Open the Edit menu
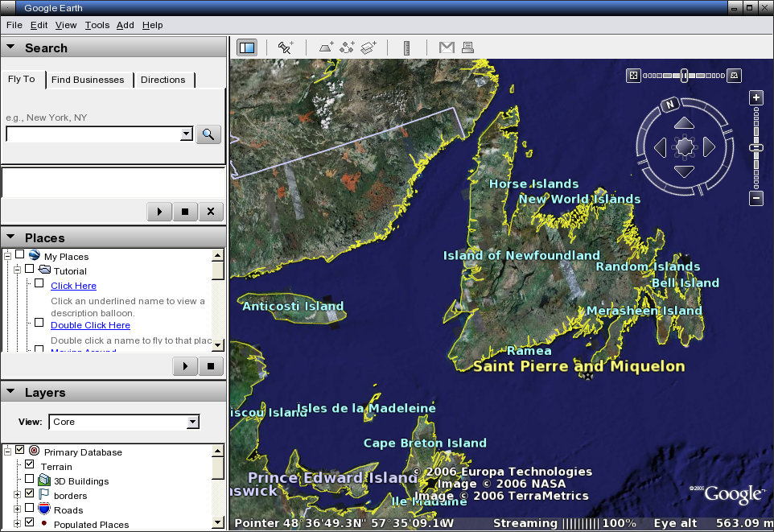This screenshot has height=532, width=774. coord(39,25)
